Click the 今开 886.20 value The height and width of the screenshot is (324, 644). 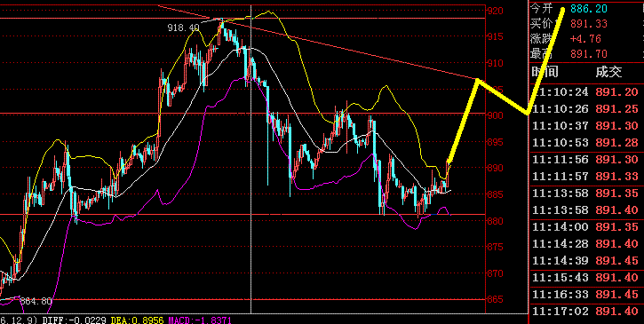click(589, 9)
